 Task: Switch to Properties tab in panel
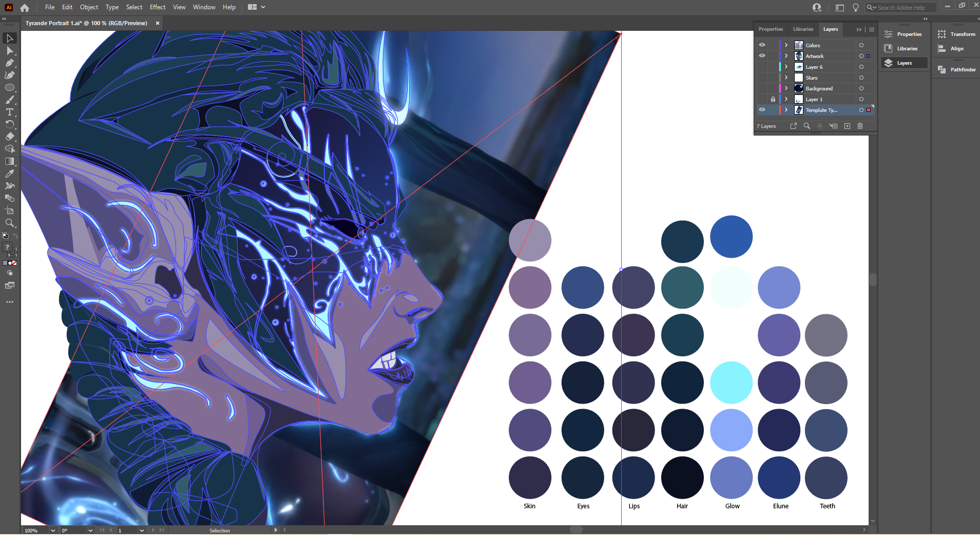coord(771,29)
